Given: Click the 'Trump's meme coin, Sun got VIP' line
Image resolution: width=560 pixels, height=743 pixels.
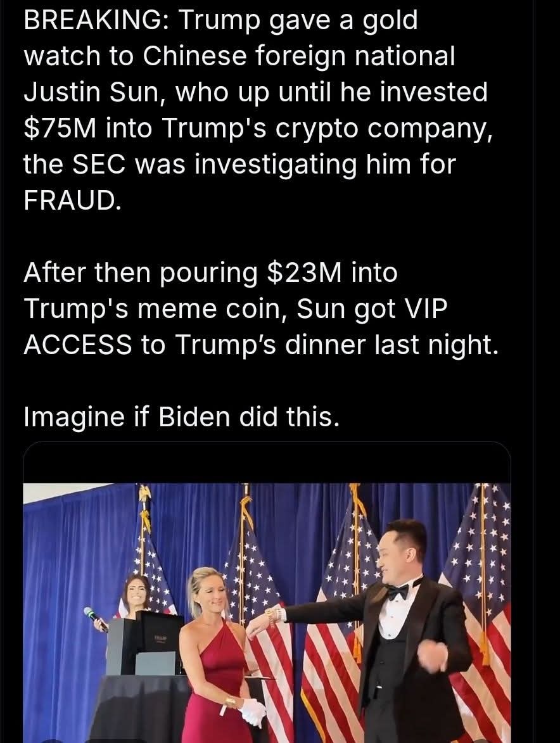Looking at the screenshot, I should pyautogui.click(x=236, y=309).
